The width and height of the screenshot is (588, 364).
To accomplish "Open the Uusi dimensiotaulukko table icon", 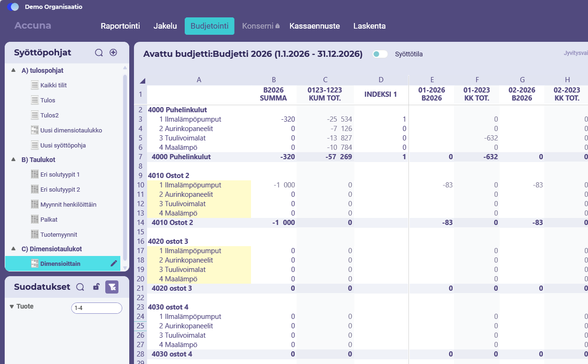I will point(35,130).
